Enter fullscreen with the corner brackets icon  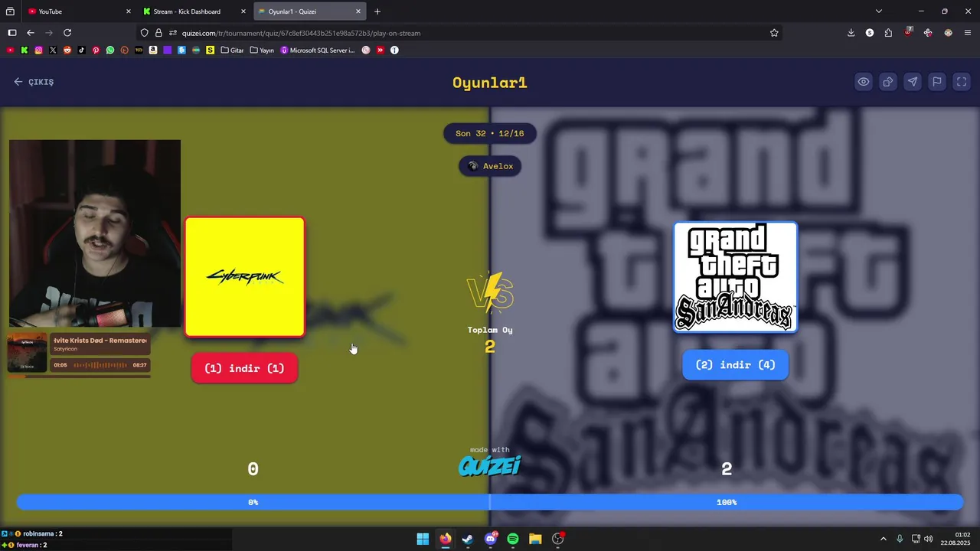click(x=962, y=82)
